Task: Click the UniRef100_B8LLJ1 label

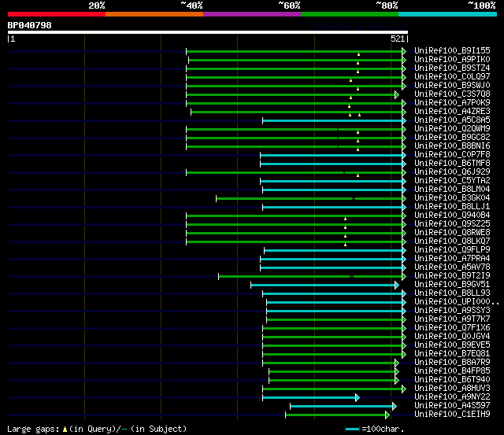Action: 452,207
